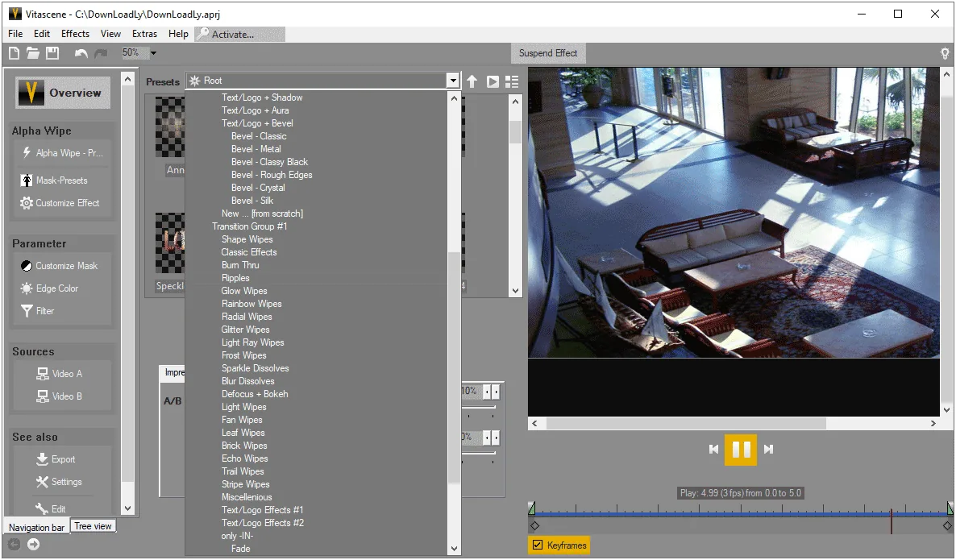Click the preview play icon next to presets

tap(493, 81)
